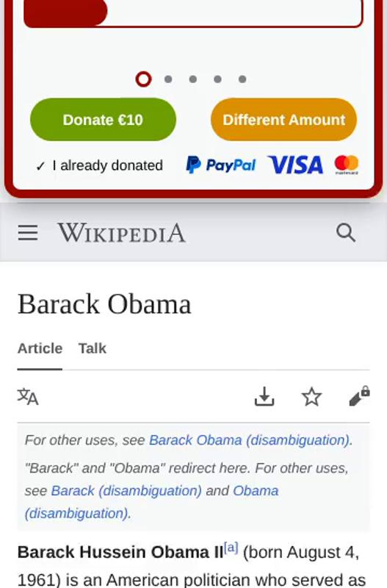Download the article as PDF
This screenshot has height=588, width=387.
(264, 396)
